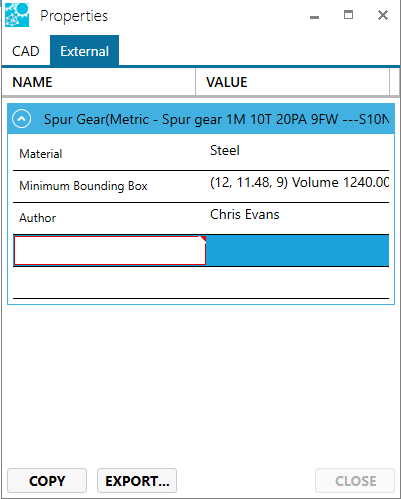Click the Spur Gear header title text
The width and height of the screenshot is (401, 499).
tap(216, 119)
